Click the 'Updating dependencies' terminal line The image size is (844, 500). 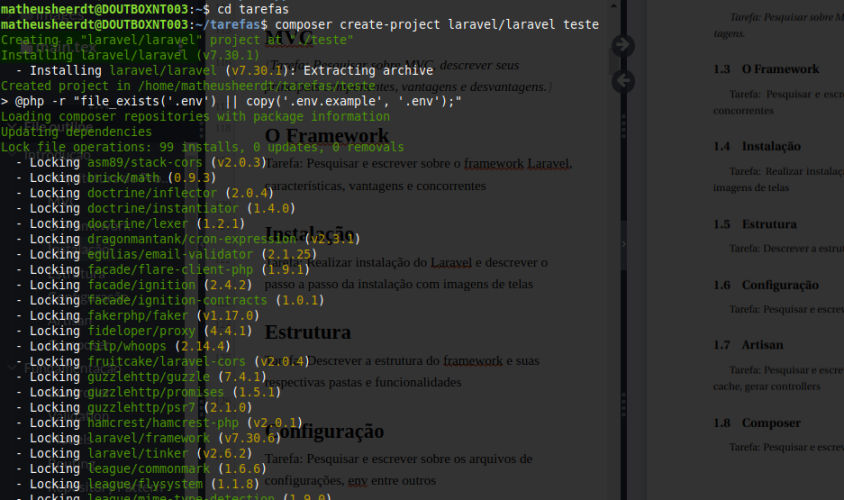tap(76, 131)
